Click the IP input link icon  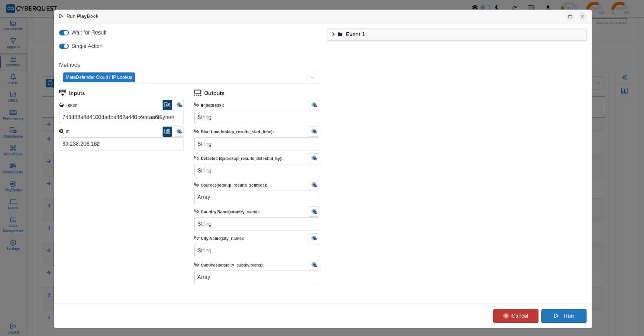179,131
